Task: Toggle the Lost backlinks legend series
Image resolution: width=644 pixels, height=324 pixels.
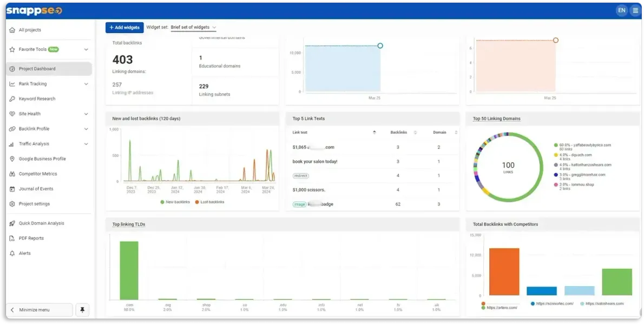Action: click(209, 202)
